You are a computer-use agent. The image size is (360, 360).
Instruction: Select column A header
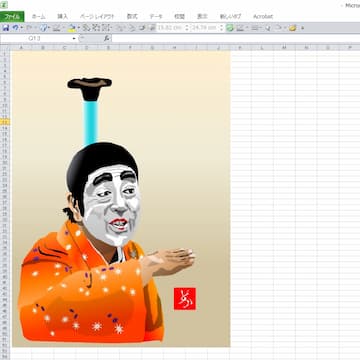21,48
